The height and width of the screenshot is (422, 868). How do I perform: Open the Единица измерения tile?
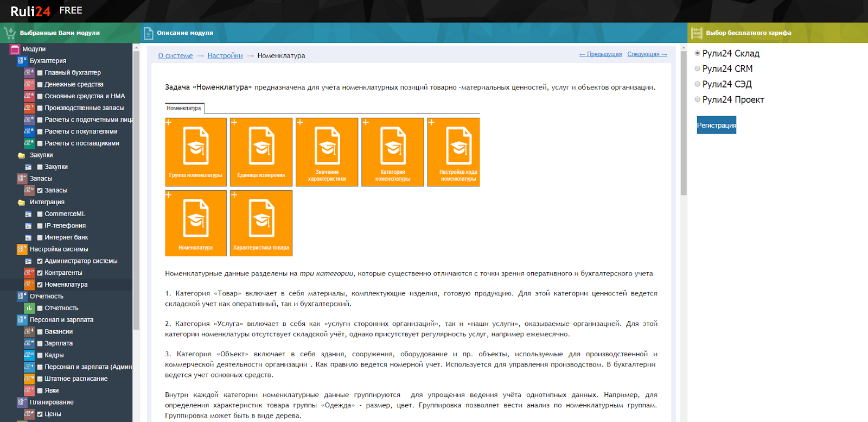[x=261, y=152]
